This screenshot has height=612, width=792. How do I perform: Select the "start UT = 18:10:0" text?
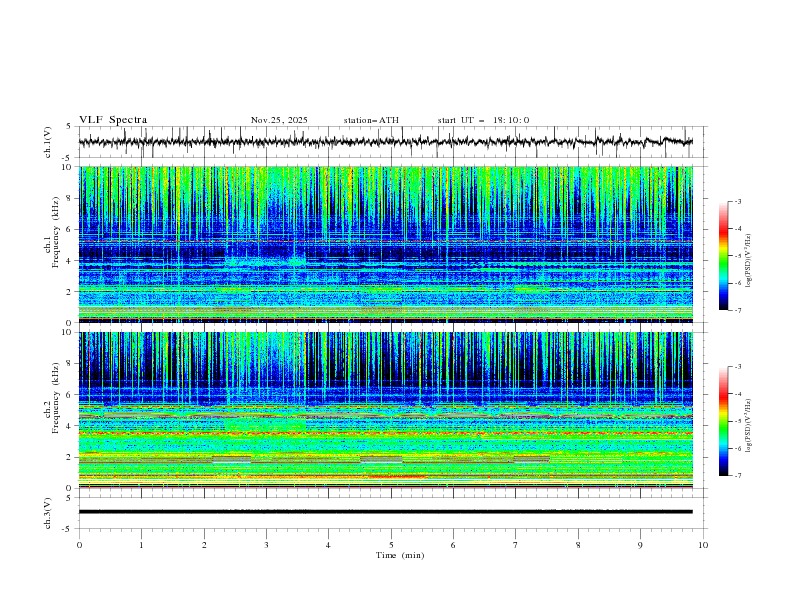click(x=483, y=120)
